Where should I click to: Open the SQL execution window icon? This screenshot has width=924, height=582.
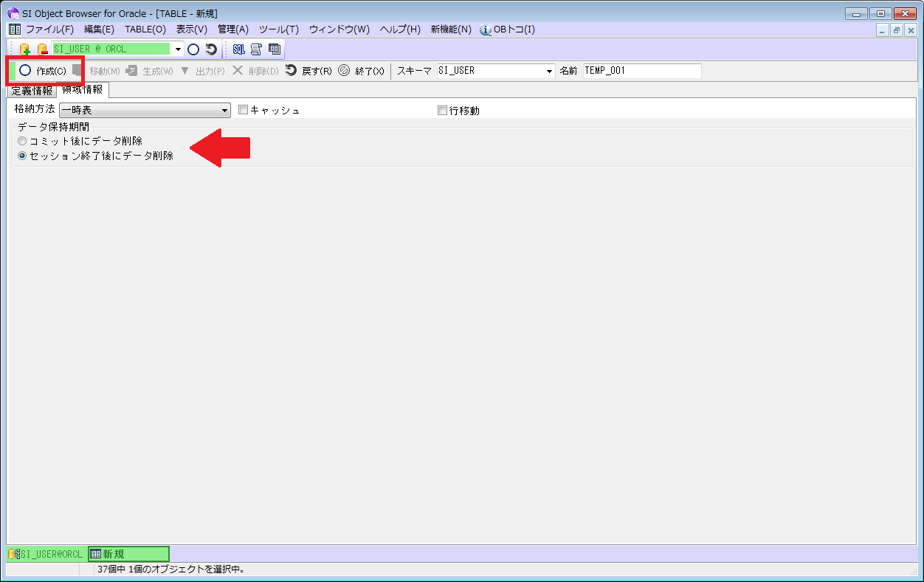coord(239,49)
